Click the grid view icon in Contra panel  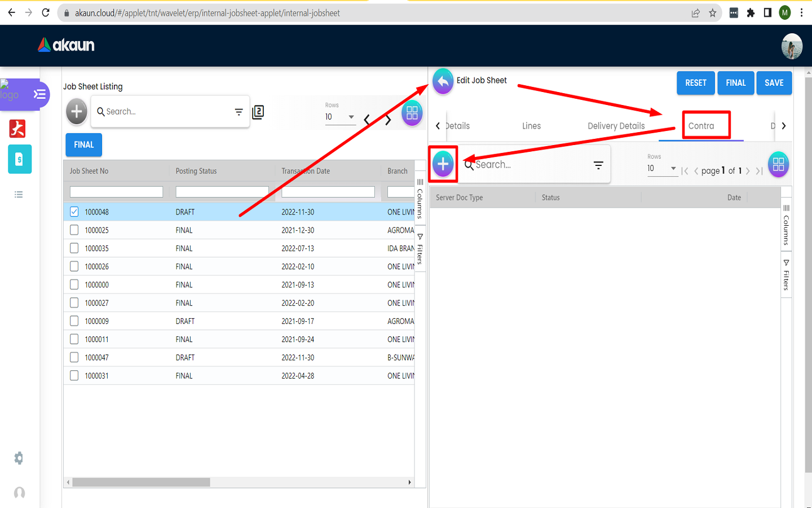tap(778, 164)
